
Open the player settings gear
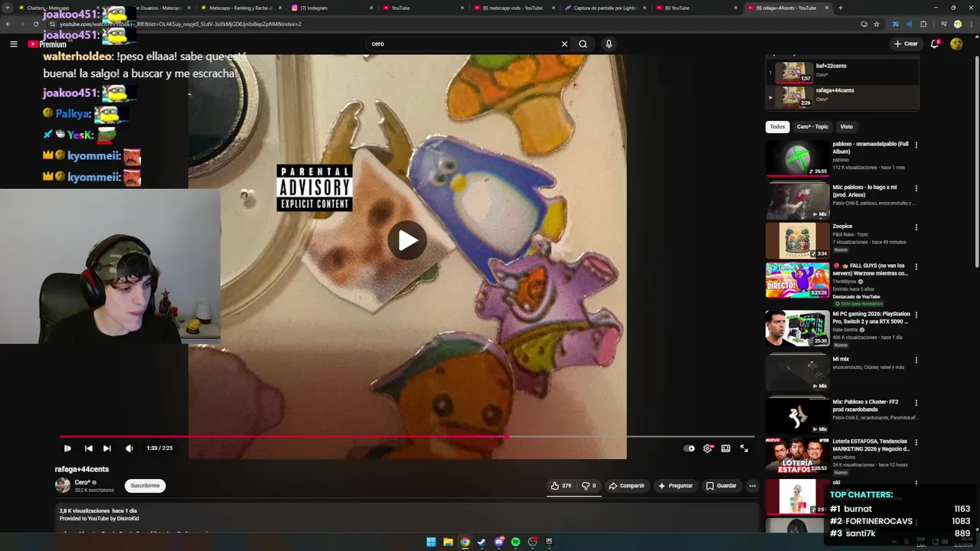(707, 448)
